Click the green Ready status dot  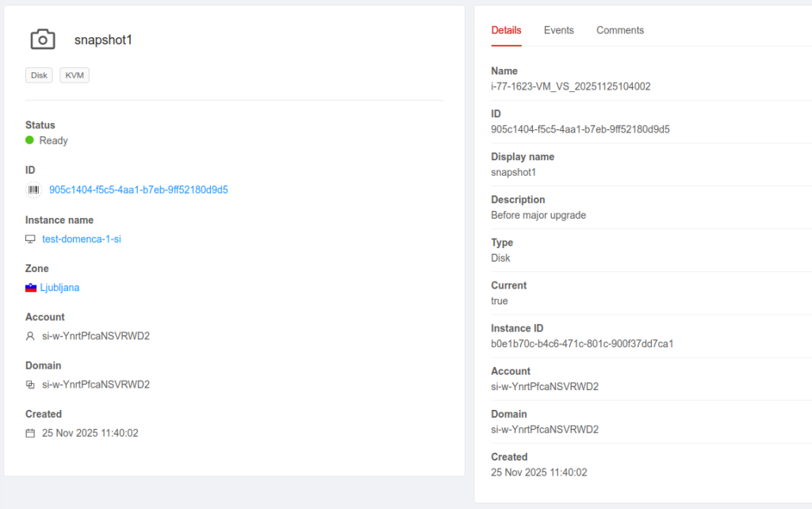click(30, 140)
